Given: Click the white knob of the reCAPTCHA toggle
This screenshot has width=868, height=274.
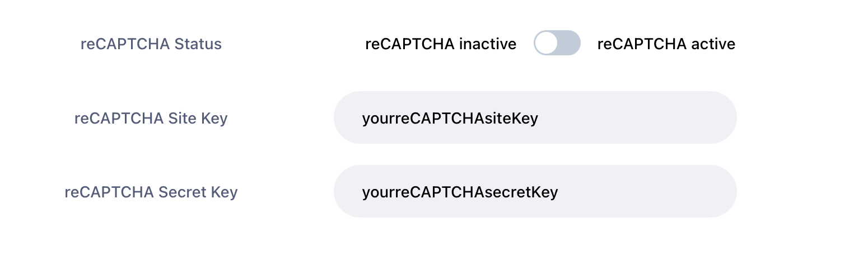Looking at the screenshot, I should click(546, 43).
